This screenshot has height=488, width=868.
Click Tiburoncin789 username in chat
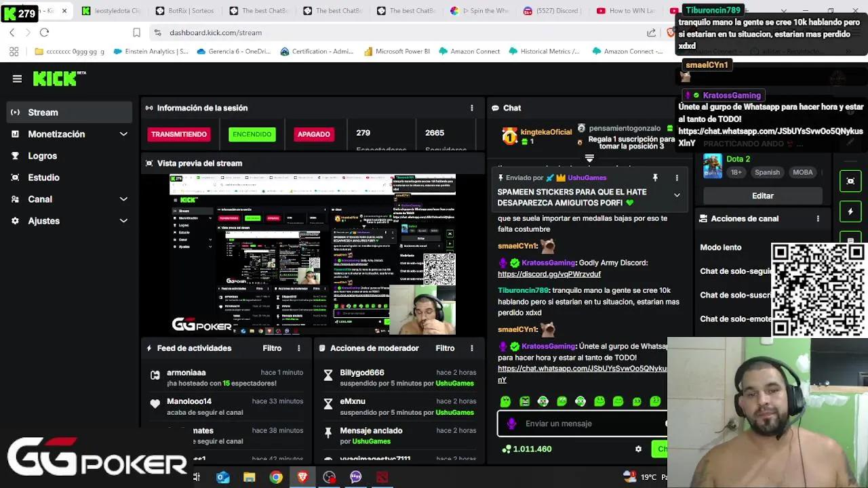click(x=523, y=291)
